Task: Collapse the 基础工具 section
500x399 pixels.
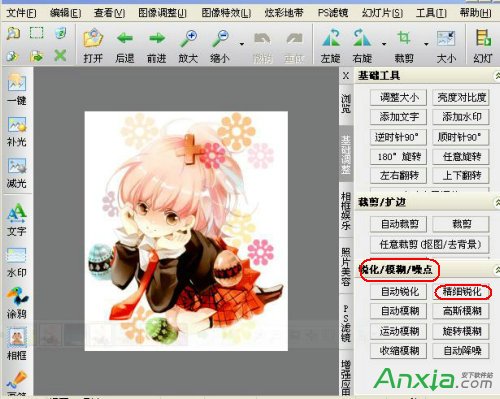Action: [497, 76]
